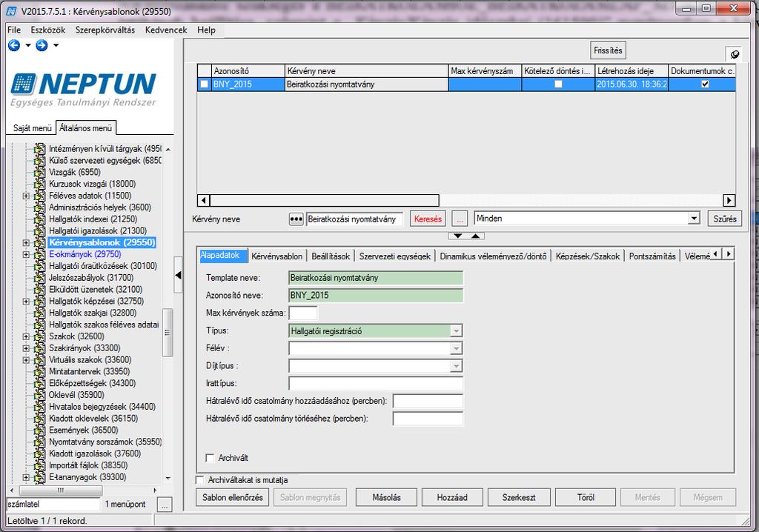The image size is (759, 532).
Task: Click the Kiadott igazolások (37600) icon
Action: point(40,454)
